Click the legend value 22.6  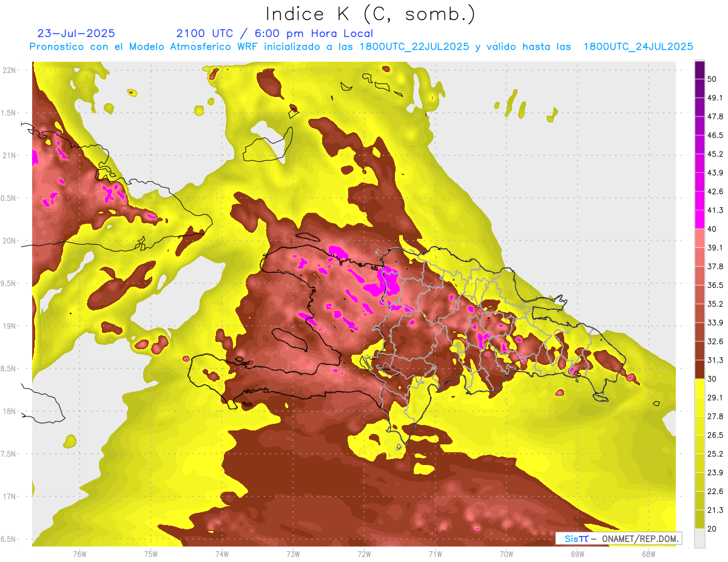click(x=715, y=492)
